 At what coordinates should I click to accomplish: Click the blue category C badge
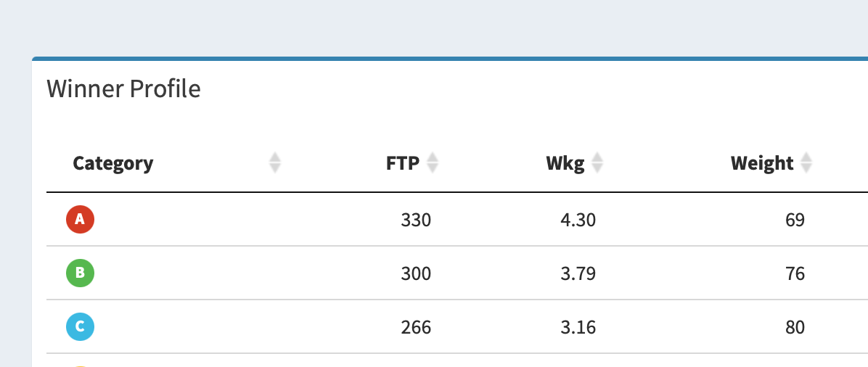(81, 326)
